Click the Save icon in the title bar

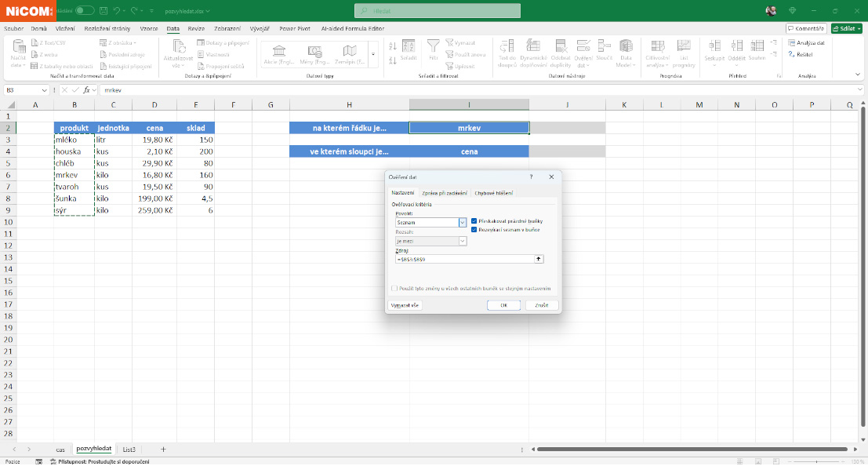coord(104,10)
